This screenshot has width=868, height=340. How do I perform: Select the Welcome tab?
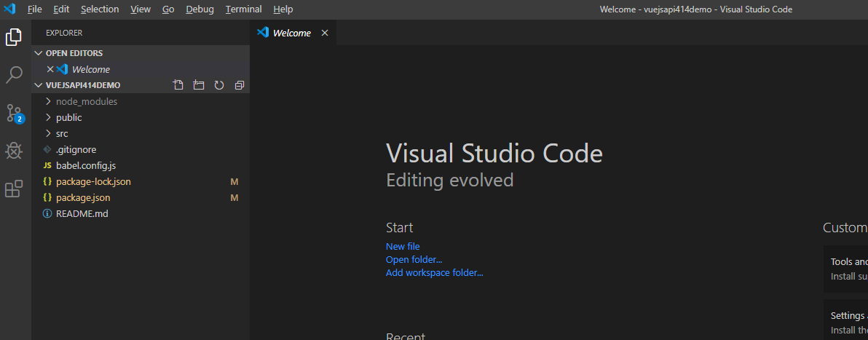[x=292, y=33]
